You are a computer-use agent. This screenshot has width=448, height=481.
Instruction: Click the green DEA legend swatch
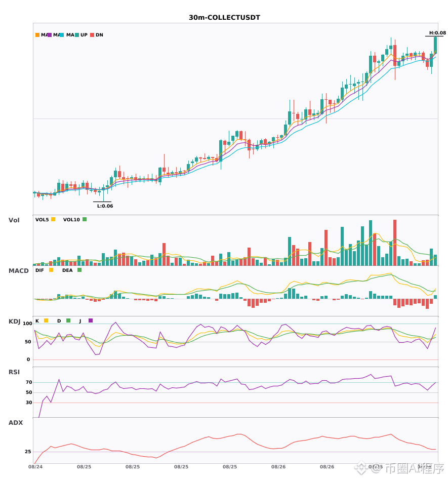(x=79, y=270)
